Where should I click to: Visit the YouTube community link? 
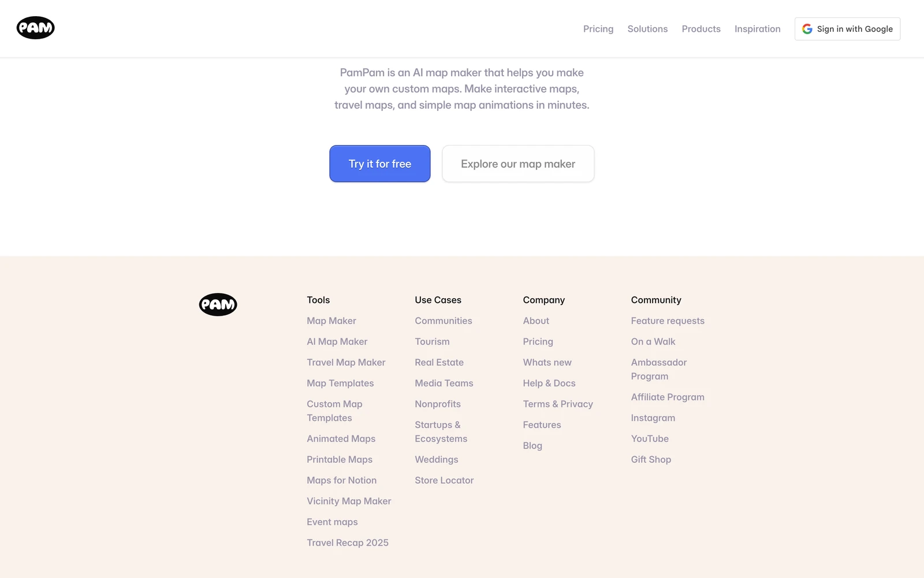pyautogui.click(x=650, y=439)
